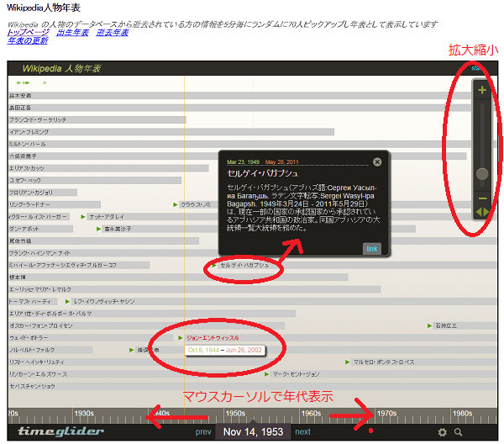Viewport: 504px width, 444px height.
Task: Open 逝去年表 link
Action: [113, 32]
